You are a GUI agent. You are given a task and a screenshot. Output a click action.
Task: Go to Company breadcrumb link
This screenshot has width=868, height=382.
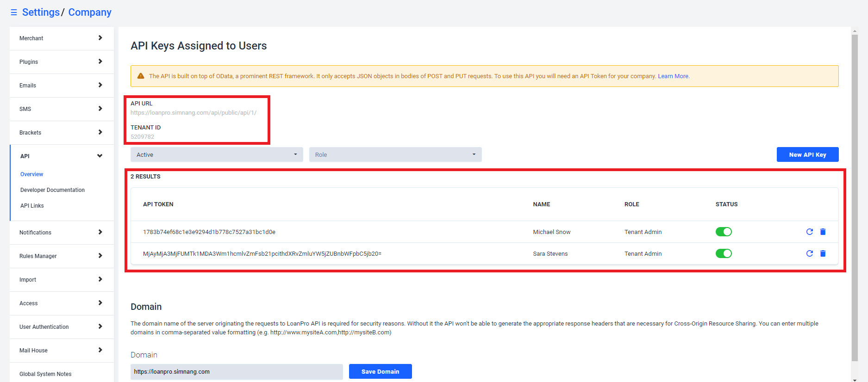[x=90, y=12]
